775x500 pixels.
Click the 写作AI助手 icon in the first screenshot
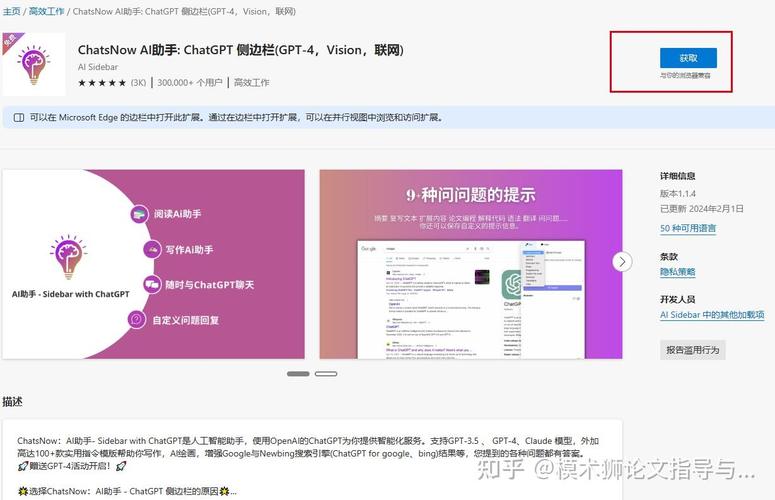click(152, 250)
